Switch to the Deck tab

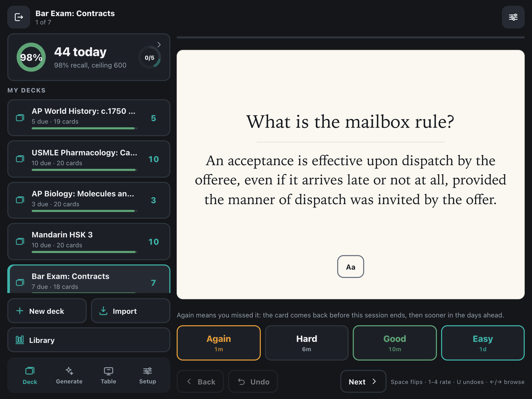(x=30, y=376)
